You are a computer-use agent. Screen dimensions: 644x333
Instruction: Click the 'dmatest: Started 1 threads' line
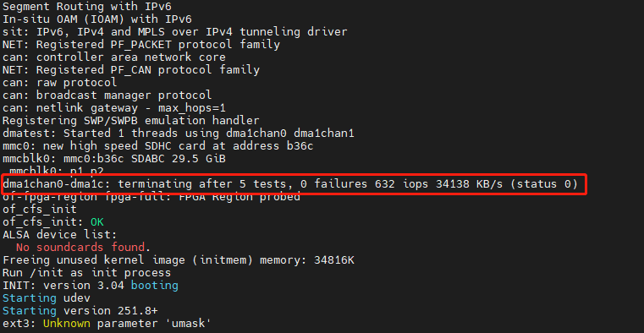[x=179, y=134]
